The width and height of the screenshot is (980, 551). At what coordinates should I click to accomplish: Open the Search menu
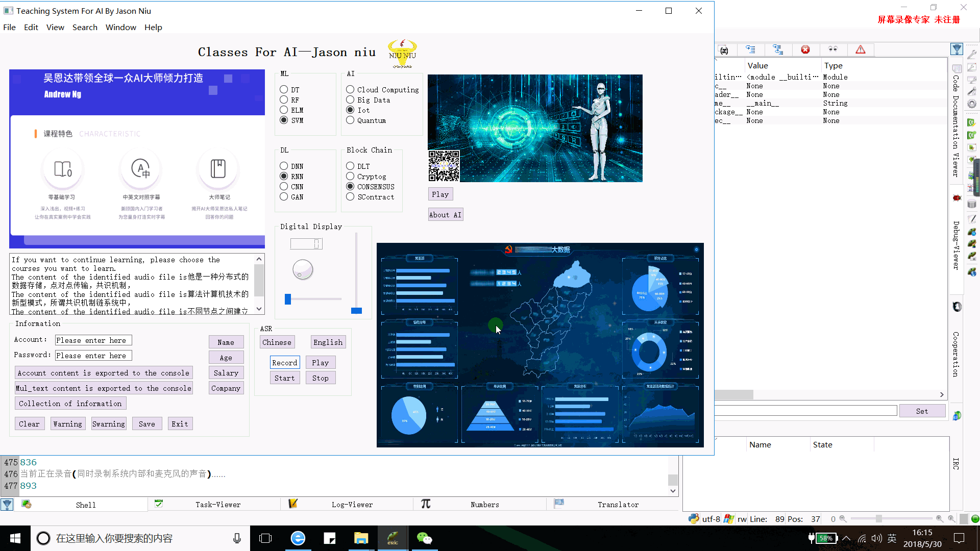tap(85, 28)
